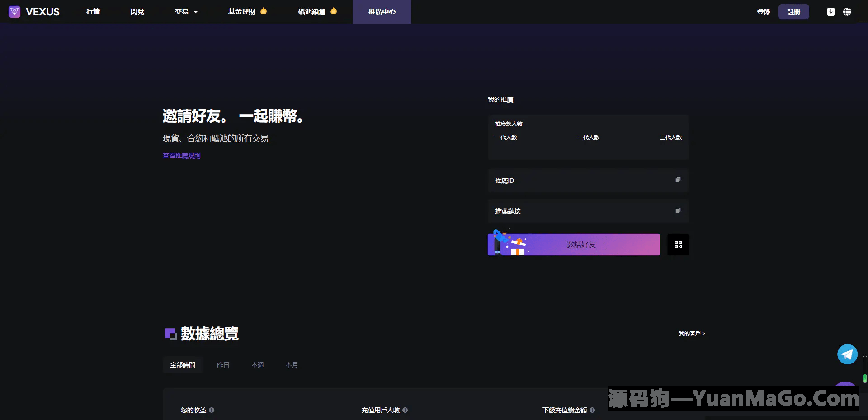Screen dimensions: 868x420
Task: Click the info icon beside 您的收益
Action: tap(211, 410)
